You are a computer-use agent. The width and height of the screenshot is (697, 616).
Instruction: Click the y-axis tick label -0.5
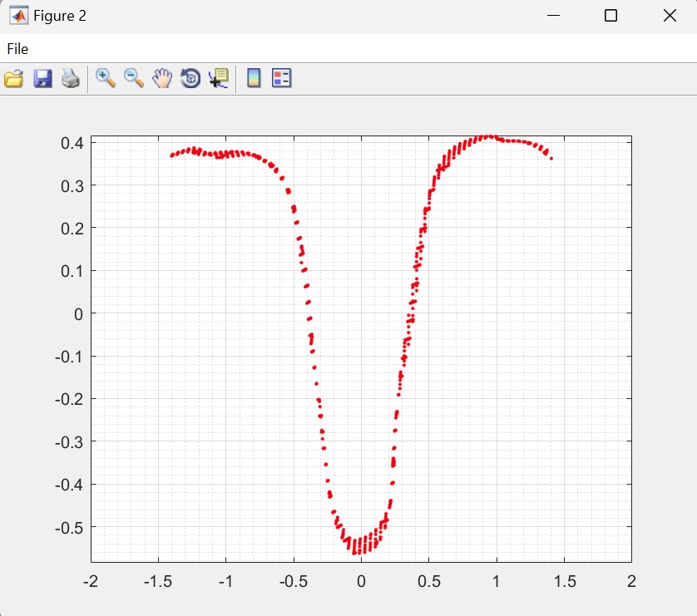[68, 527]
